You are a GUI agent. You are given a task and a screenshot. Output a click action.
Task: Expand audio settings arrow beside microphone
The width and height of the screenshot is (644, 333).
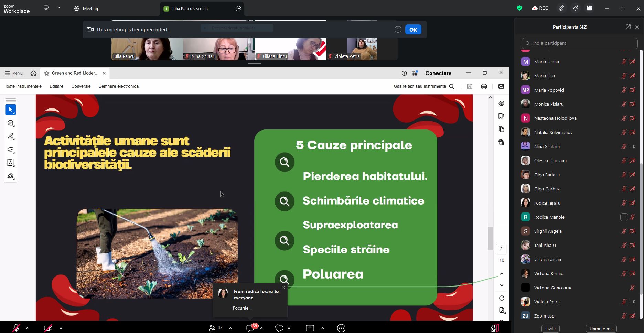[27, 328]
